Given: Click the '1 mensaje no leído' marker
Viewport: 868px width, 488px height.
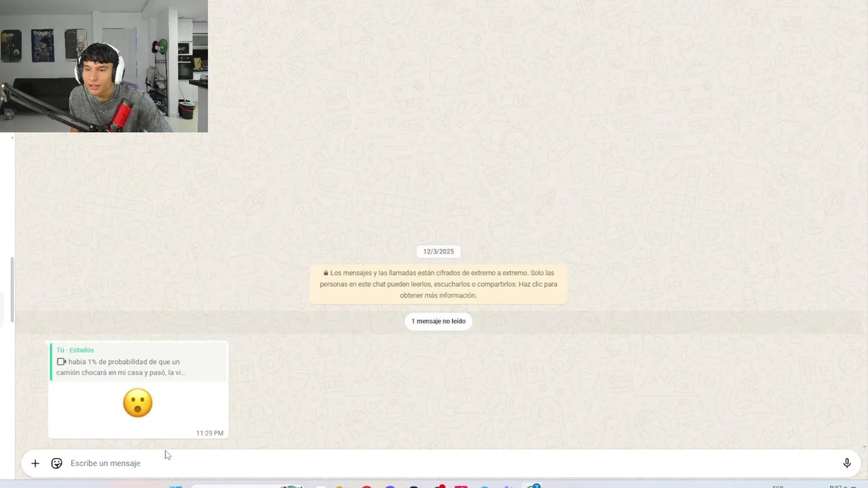Looking at the screenshot, I should (x=439, y=321).
